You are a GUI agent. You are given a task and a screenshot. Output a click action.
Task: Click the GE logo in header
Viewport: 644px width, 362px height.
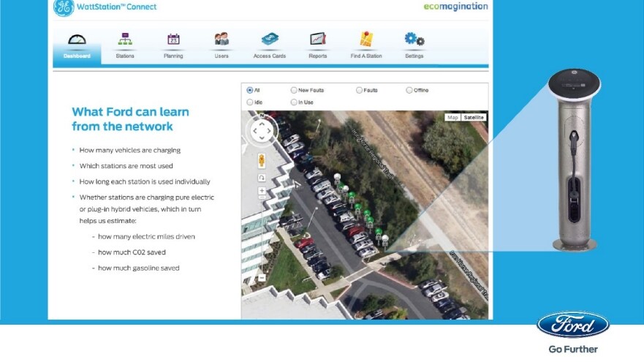tap(64, 7)
